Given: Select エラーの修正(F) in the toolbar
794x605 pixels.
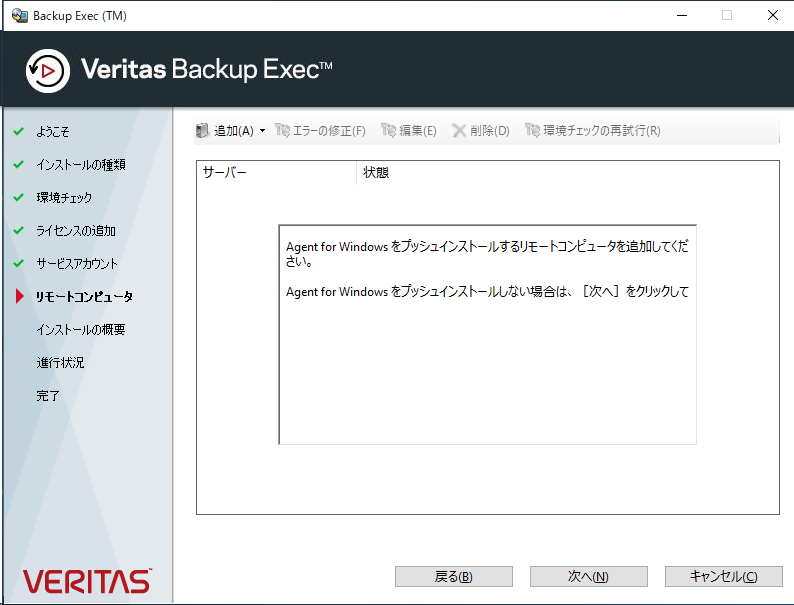Looking at the screenshot, I should pos(329,131).
